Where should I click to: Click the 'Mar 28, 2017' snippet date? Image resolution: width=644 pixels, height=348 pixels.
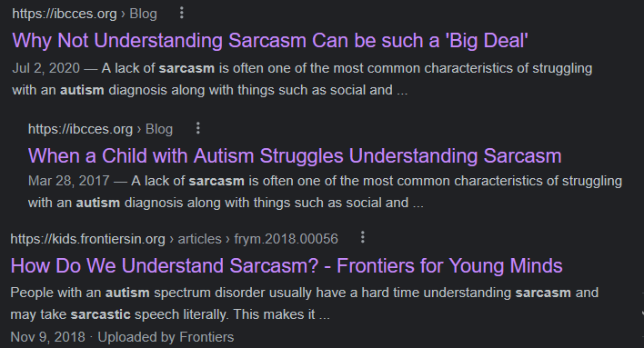point(68,181)
